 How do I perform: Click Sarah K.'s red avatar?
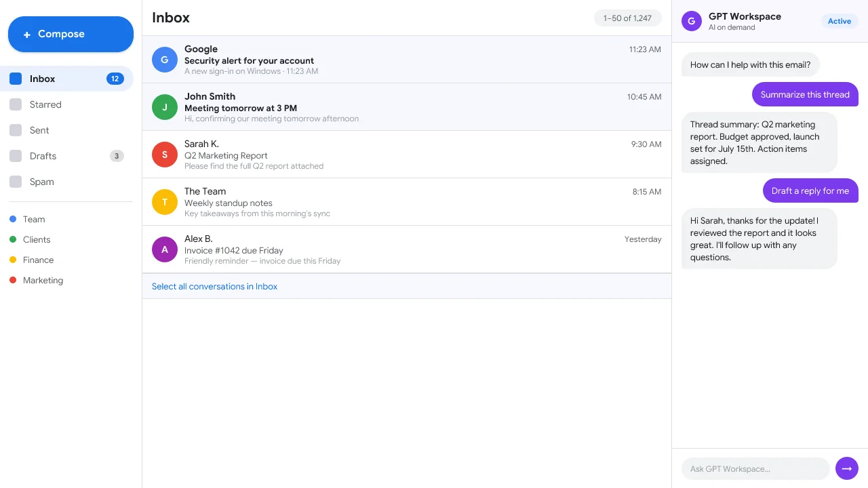tap(165, 155)
